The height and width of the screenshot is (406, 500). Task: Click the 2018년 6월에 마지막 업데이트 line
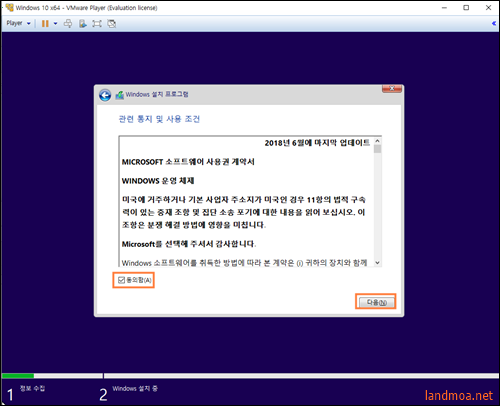click(317, 143)
